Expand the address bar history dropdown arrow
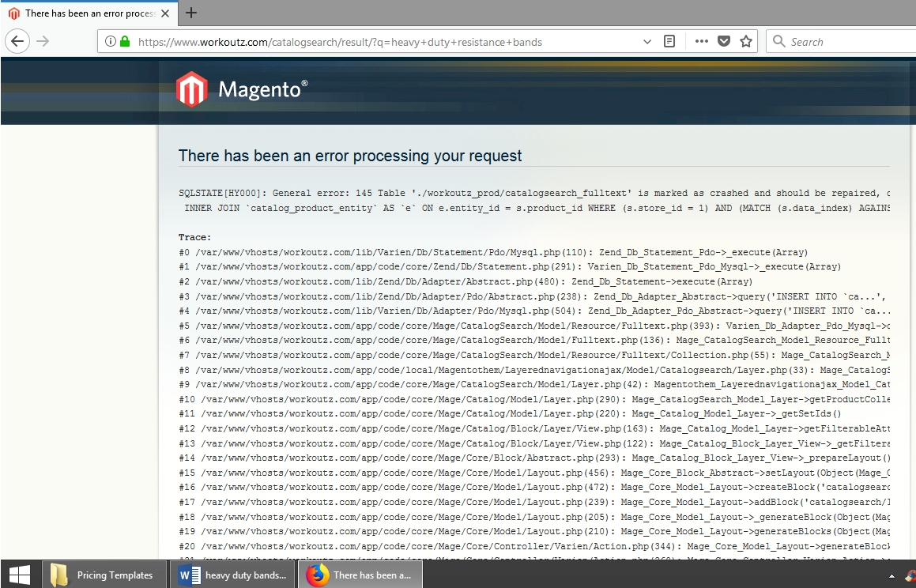Image resolution: width=916 pixels, height=588 pixels. tap(646, 41)
